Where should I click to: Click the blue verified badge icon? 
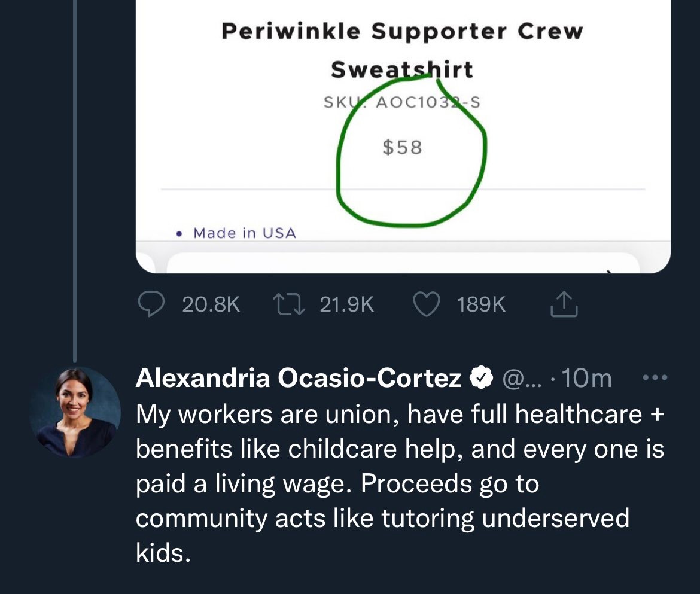point(481,377)
